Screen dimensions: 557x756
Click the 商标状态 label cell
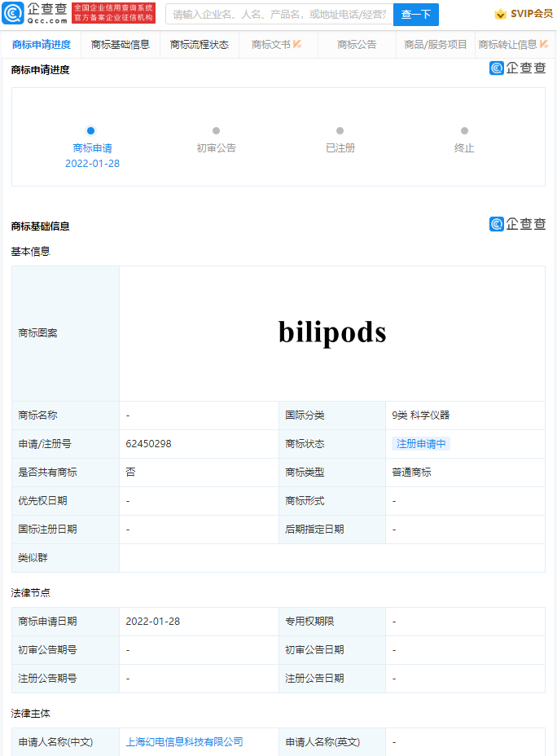pos(332,443)
